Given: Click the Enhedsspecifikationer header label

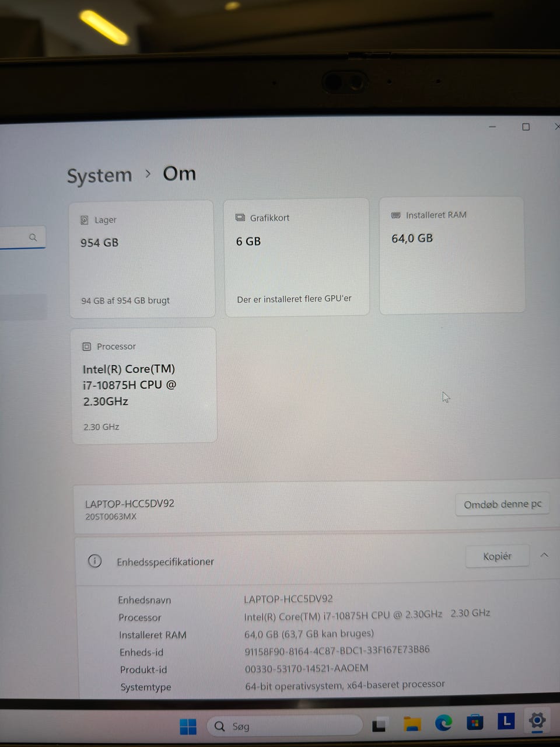Looking at the screenshot, I should (x=165, y=561).
